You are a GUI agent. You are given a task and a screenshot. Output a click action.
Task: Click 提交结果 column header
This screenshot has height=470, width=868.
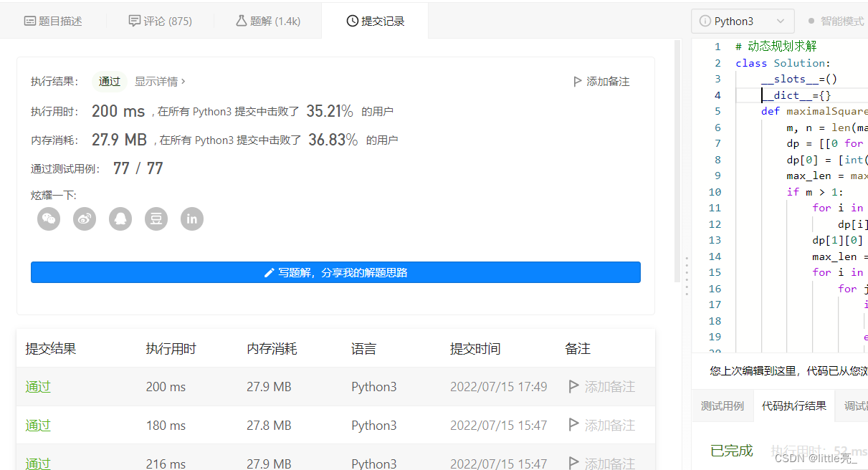tap(50, 349)
